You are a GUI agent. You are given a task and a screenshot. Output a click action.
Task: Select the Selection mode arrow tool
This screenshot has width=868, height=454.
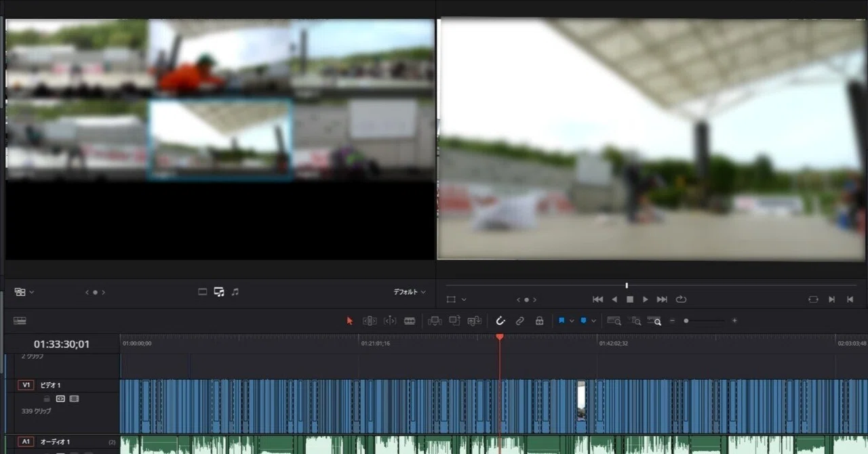click(x=350, y=321)
